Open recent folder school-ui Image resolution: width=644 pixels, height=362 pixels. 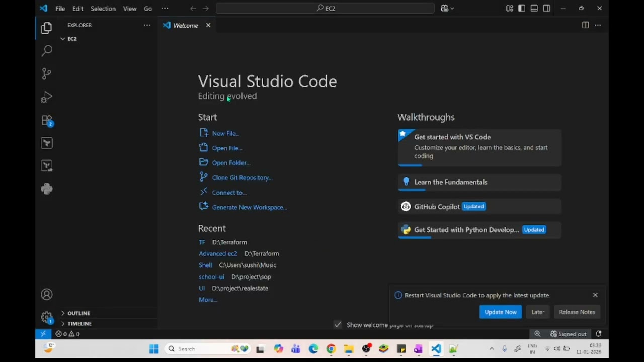[x=211, y=277]
